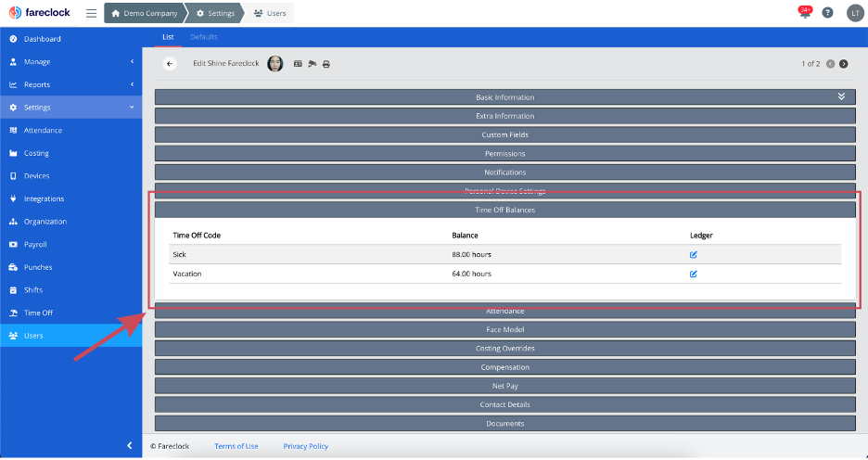This screenshot has width=868, height=460.
Task: Open Payroll in the sidebar
Action: pyautogui.click(x=70, y=244)
